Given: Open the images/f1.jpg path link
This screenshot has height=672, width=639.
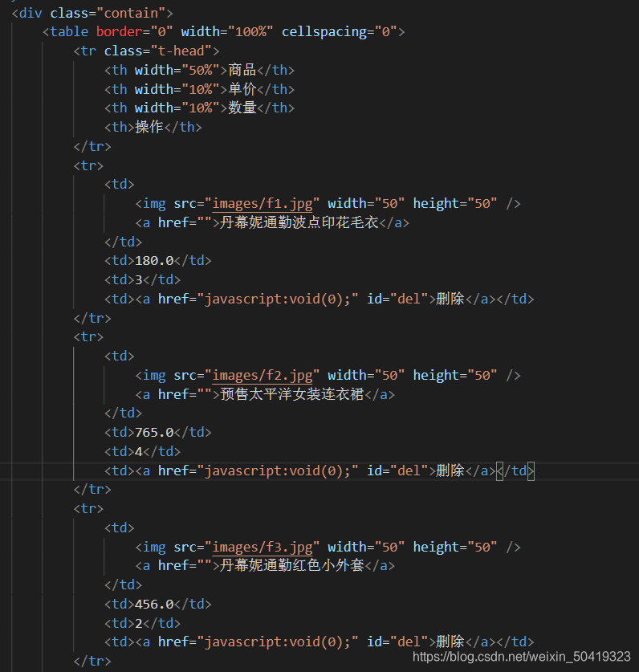Looking at the screenshot, I should (263, 203).
